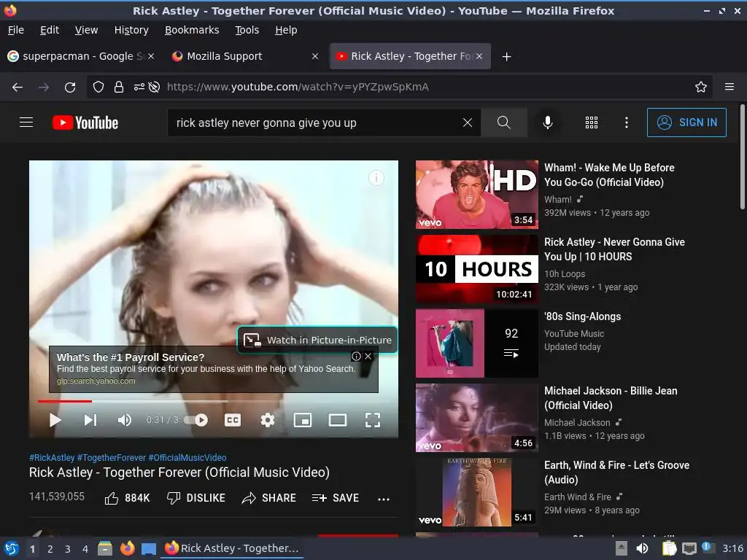Open the ad info icon on overlay

click(x=356, y=356)
